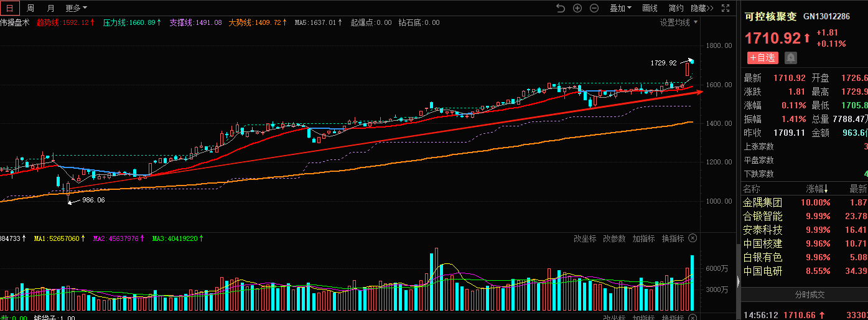868x320 pixels.
Task: Click the 14:56:12 trade tick row
Action: [x=804, y=315]
